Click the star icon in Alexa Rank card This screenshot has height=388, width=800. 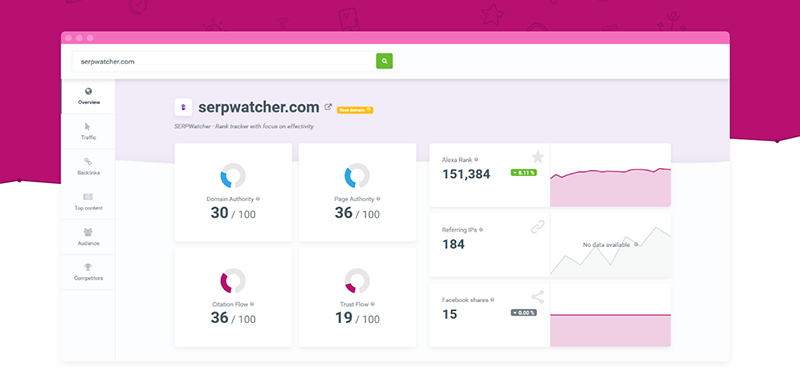[x=538, y=157]
